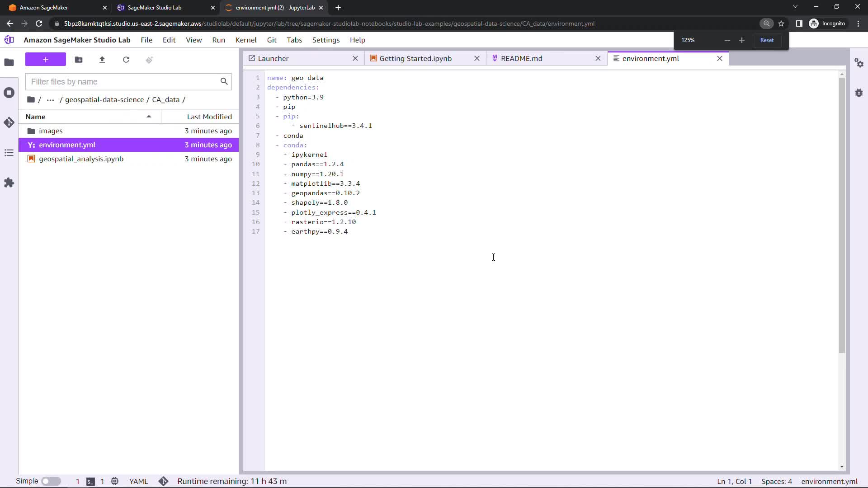Image resolution: width=868 pixels, height=488 pixels.
Task: Click the purple New Launcher button
Action: tap(46, 60)
